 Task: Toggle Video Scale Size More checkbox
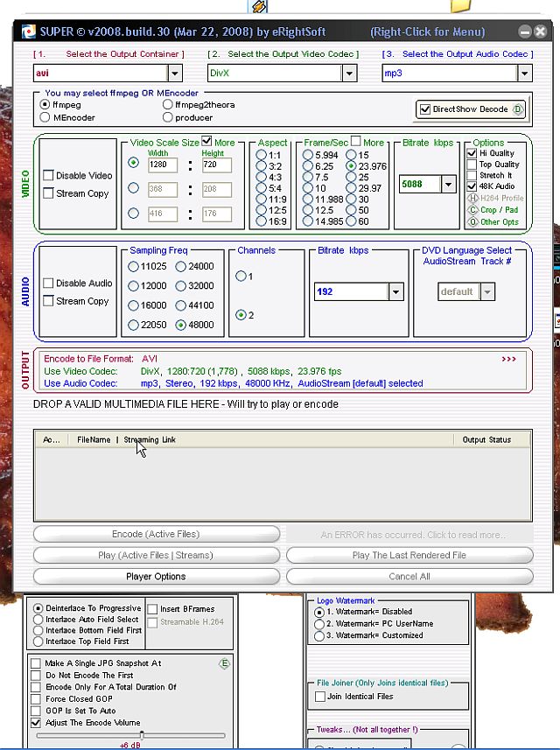click(206, 141)
